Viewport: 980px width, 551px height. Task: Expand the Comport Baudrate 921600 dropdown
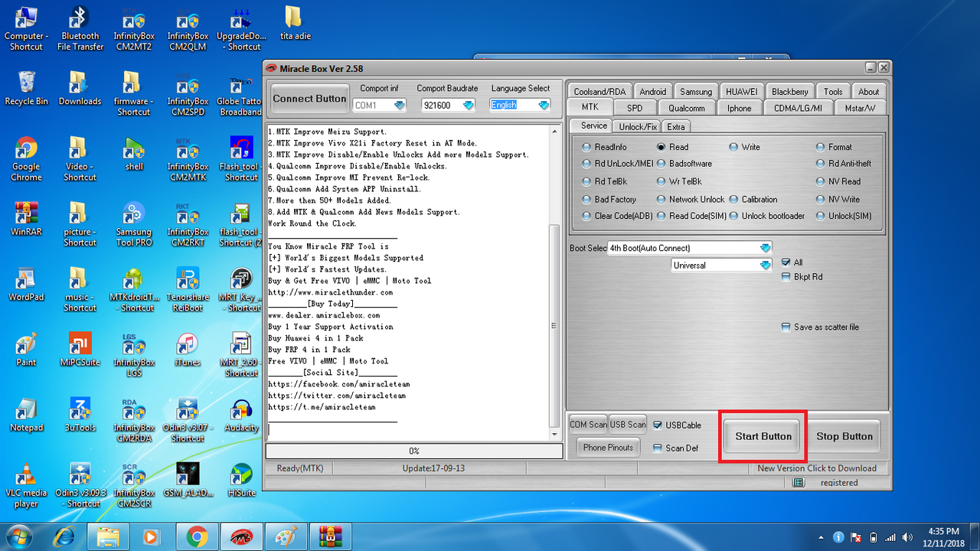tap(469, 105)
